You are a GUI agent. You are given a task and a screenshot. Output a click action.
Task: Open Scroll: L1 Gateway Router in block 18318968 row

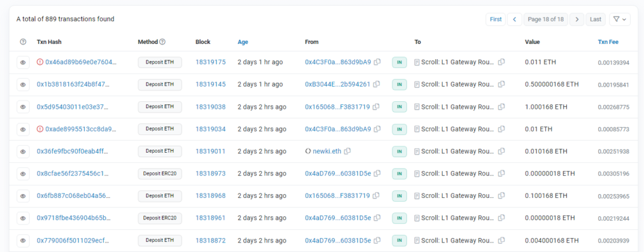point(458,196)
